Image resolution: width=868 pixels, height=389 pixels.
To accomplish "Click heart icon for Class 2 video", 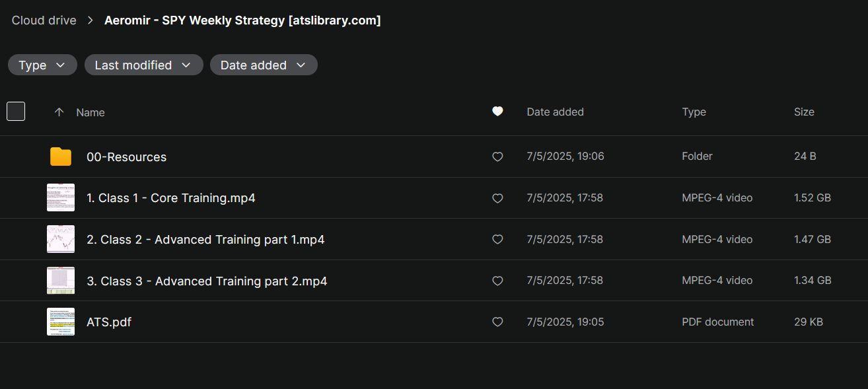I will [x=497, y=239].
